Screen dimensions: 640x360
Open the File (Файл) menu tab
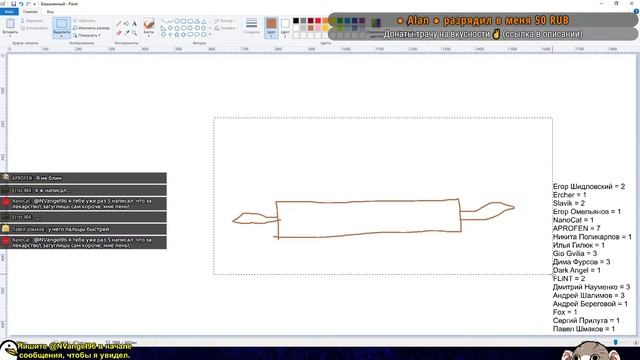pyautogui.click(x=9, y=11)
